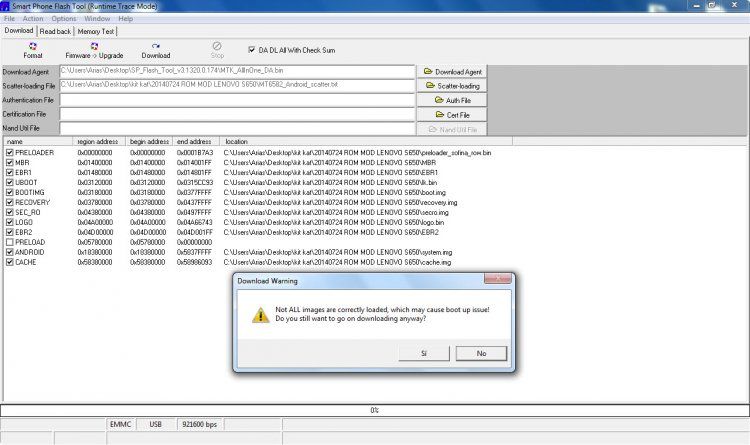This screenshot has height=445, width=750.
Task: Click the Cert File button
Action: tap(452, 115)
